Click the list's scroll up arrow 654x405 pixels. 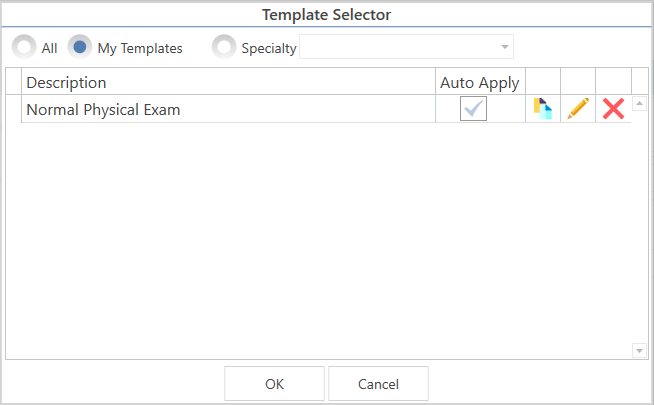(639, 103)
